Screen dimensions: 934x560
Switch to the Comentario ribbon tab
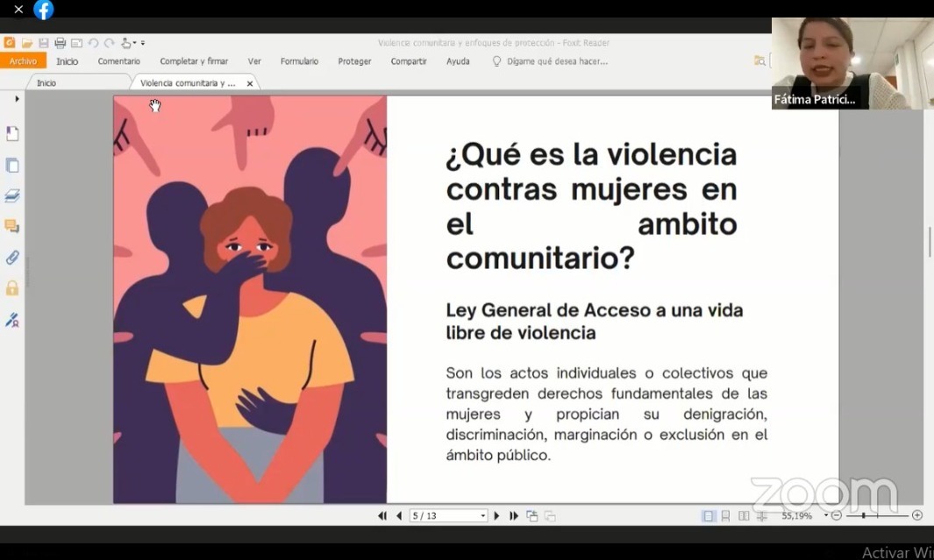click(x=118, y=61)
